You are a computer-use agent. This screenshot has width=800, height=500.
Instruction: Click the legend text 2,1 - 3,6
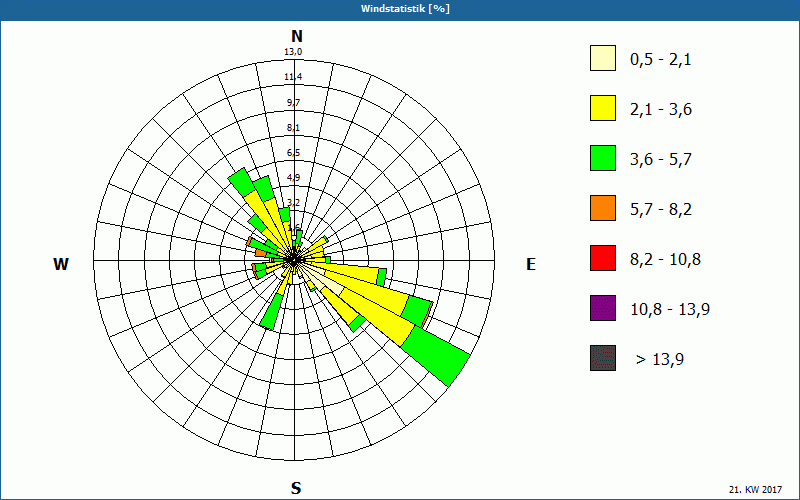tap(661, 110)
